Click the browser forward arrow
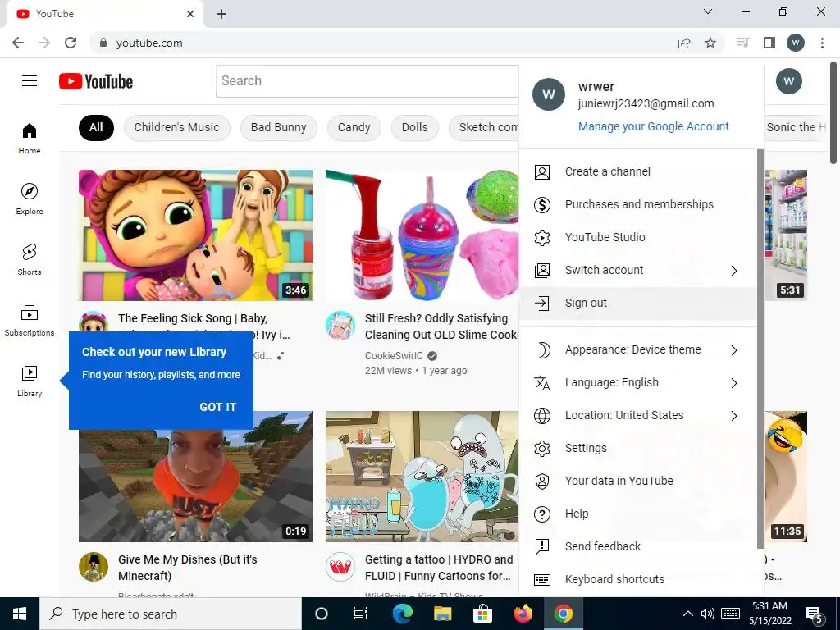The height and width of the screenshot is (630, 840). click(x=44, y=43)
